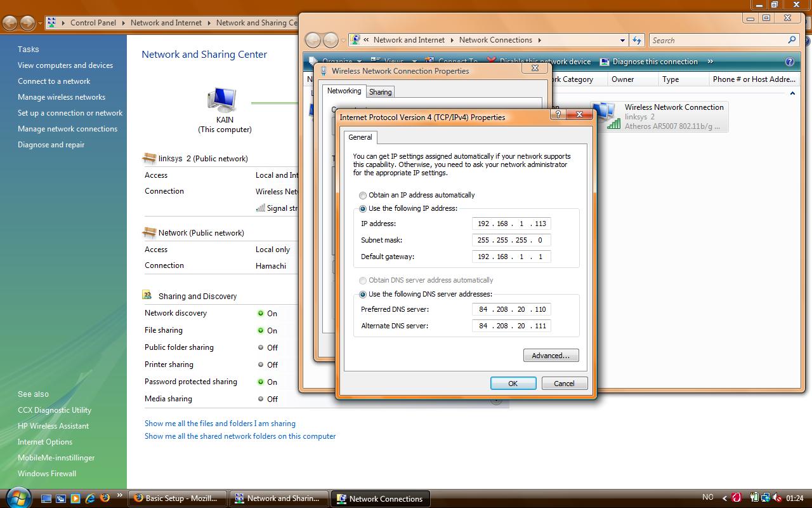Open Windows Media Player quick launch icon
The height and width of the screenshot is (508, 812).
[x=75, y=498]
